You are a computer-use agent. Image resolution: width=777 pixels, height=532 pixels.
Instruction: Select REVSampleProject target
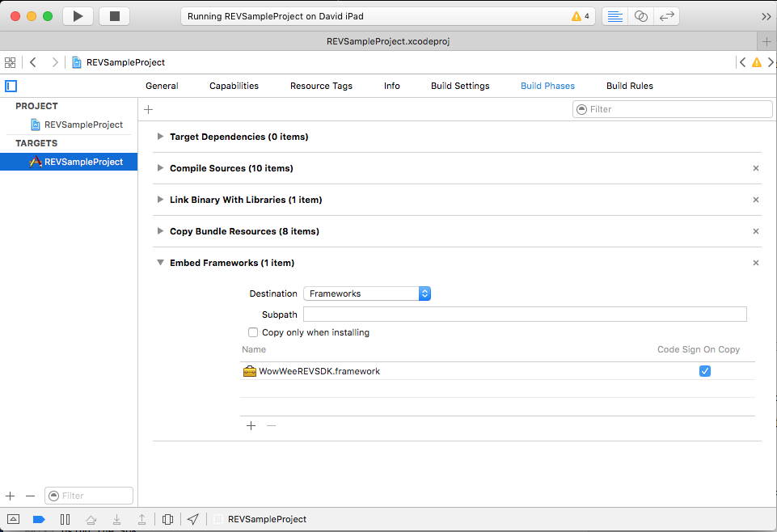coord(69,162)
